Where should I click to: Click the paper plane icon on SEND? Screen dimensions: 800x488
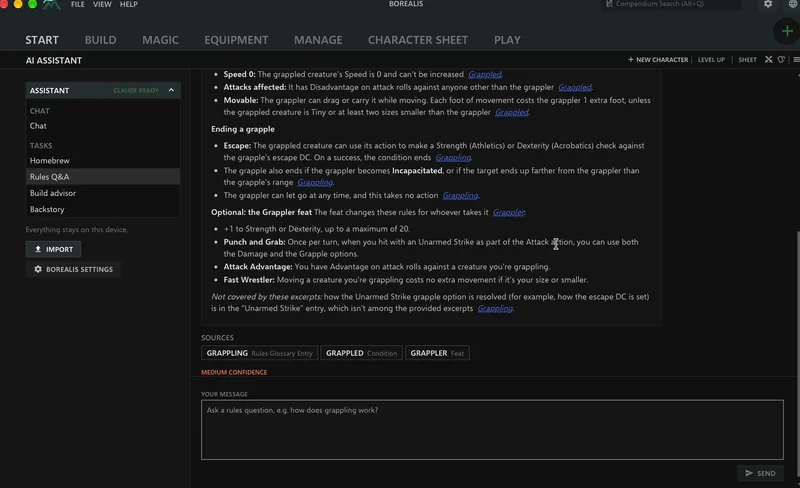(749, 473)
